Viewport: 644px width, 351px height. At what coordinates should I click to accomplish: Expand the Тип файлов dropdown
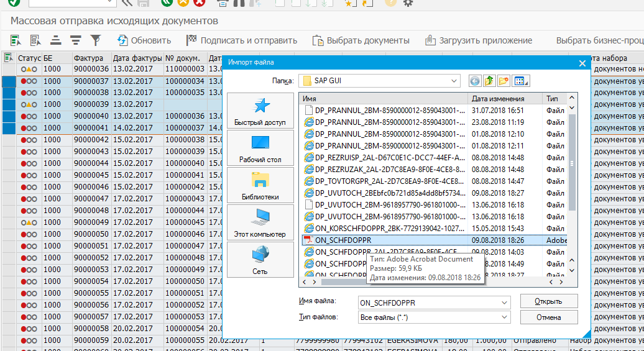(x=504, y=317)
